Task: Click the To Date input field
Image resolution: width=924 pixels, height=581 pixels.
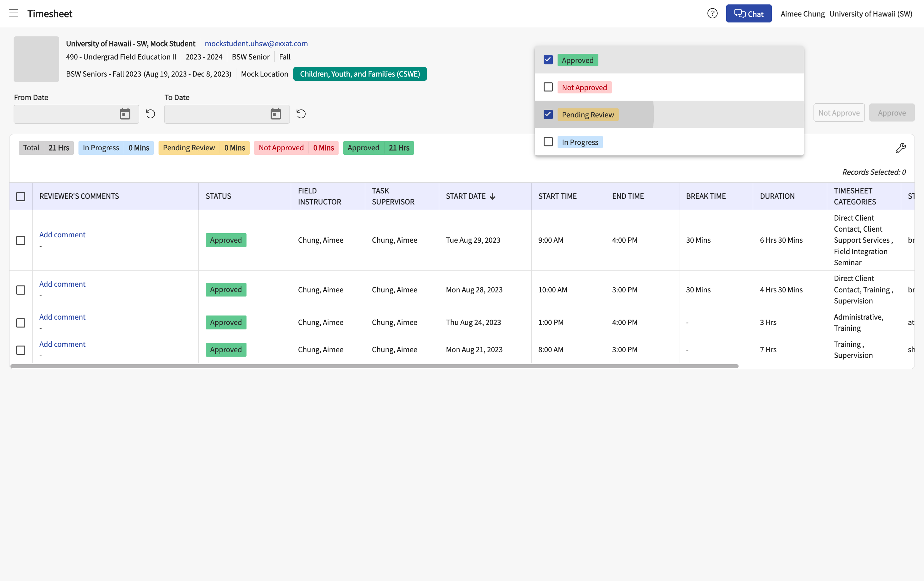Action: click(227, 114)
